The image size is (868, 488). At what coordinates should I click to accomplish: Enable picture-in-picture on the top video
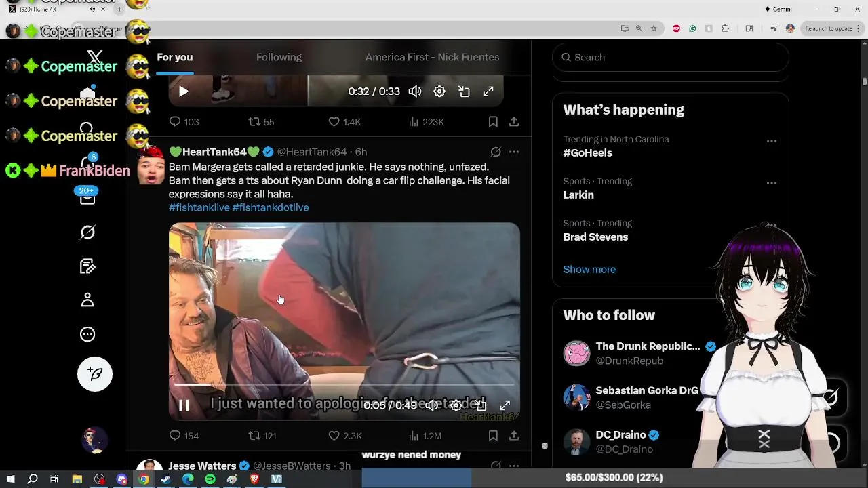[x=464, y=91]
